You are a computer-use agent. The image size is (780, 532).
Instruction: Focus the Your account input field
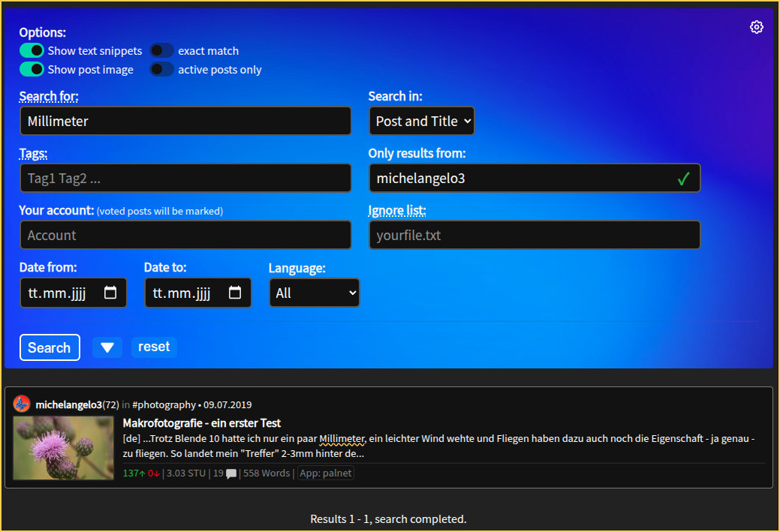click(x=185, y=235)
